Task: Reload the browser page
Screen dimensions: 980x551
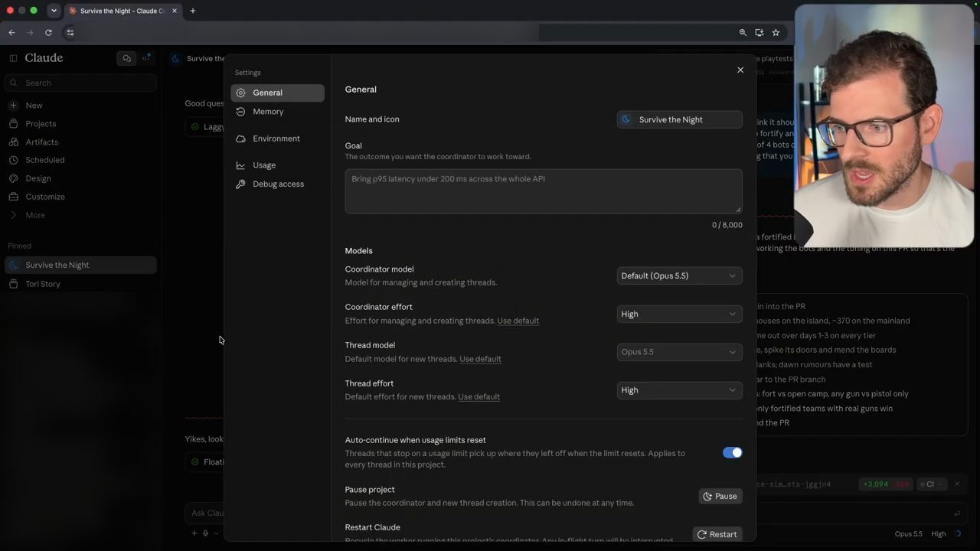Action: pos(48,32)
